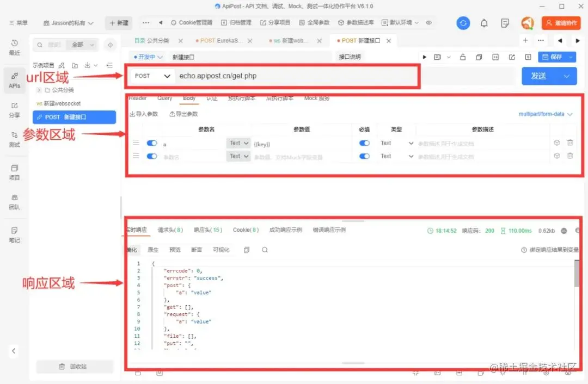Open the 最近 recent sidebar item

click(14, 47)
